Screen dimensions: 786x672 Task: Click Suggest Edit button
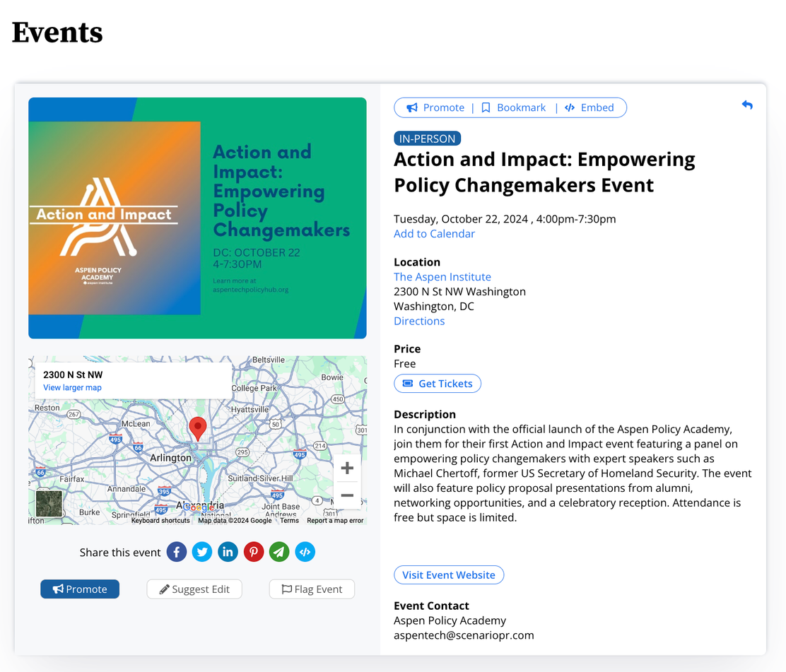(194, 589)
